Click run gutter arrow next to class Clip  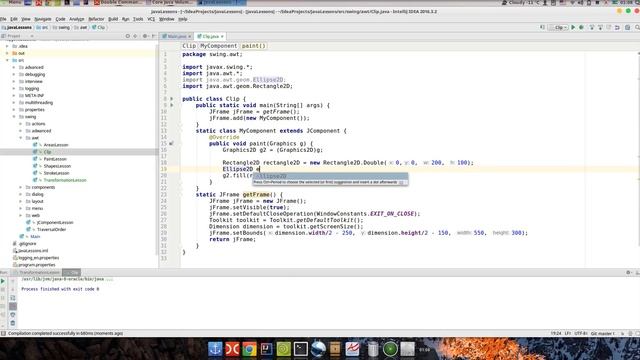[x=172, y=99]
